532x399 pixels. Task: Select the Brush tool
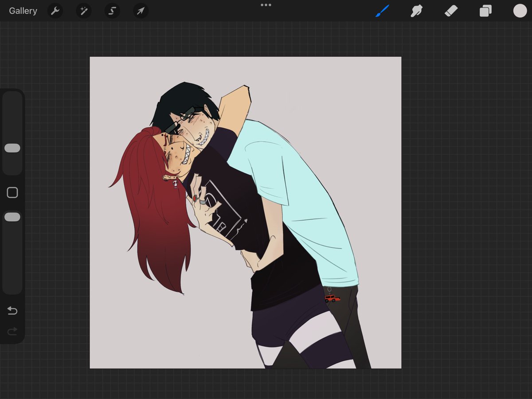pos(382,11)
